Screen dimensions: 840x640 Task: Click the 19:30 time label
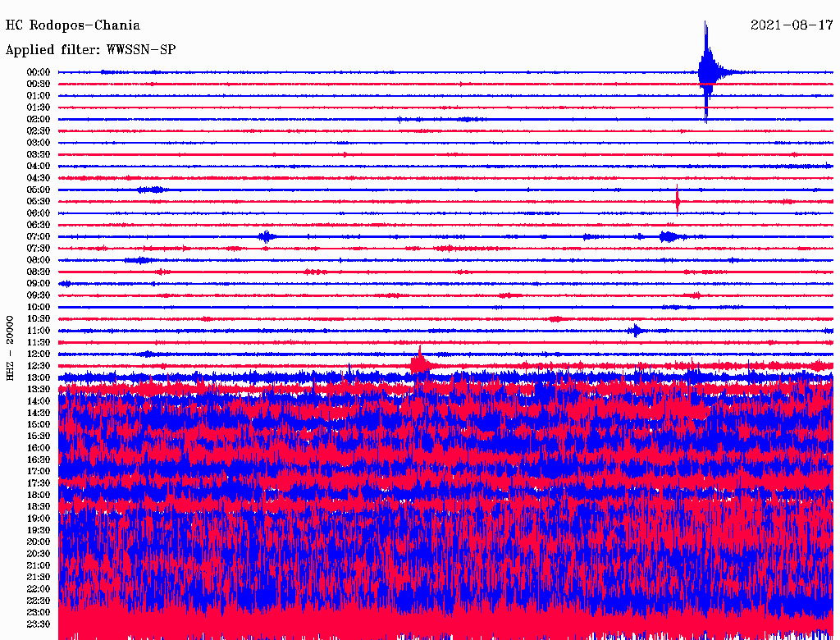coord(39,530)
